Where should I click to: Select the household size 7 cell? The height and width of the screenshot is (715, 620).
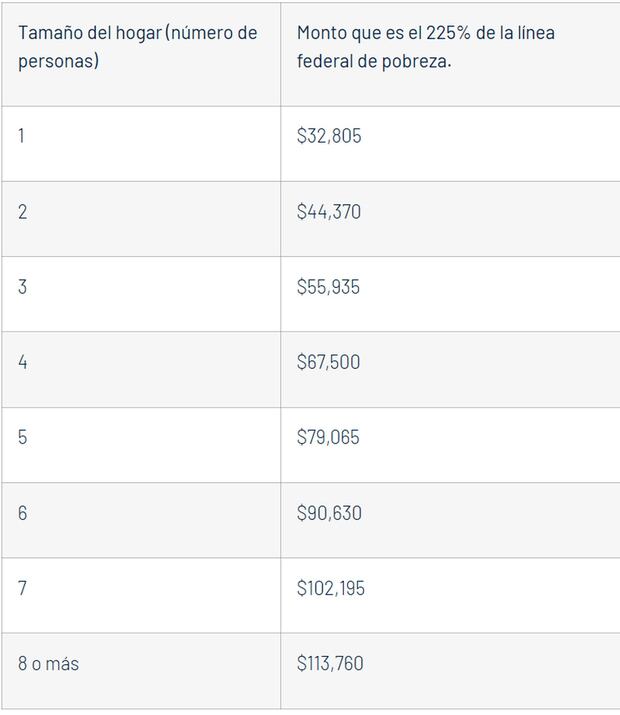pyautogui.click(x=22, y=588)
